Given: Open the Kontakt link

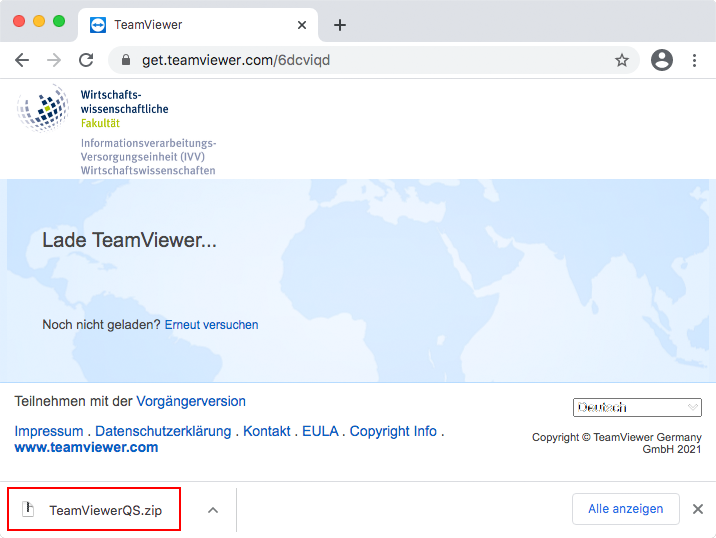Looking at the screenshot, I should (267, 431).
